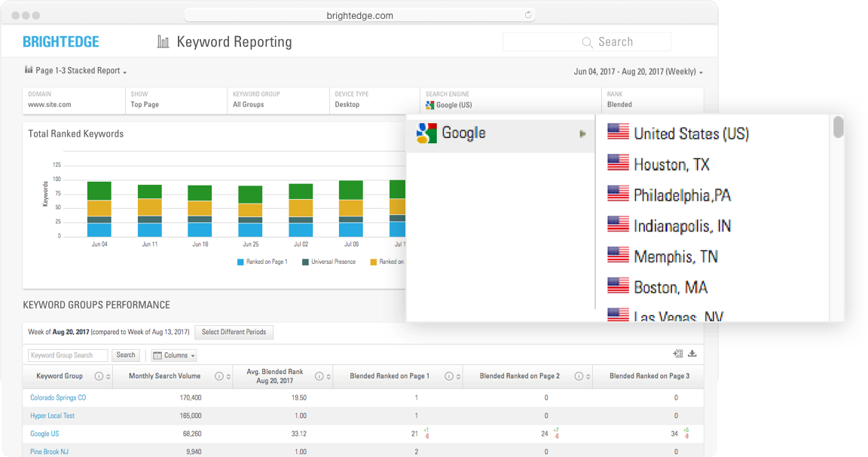The image size is (868, 457).
Task: Click the Ranked on Page 1 legend swatch
Action: (240, 262)
